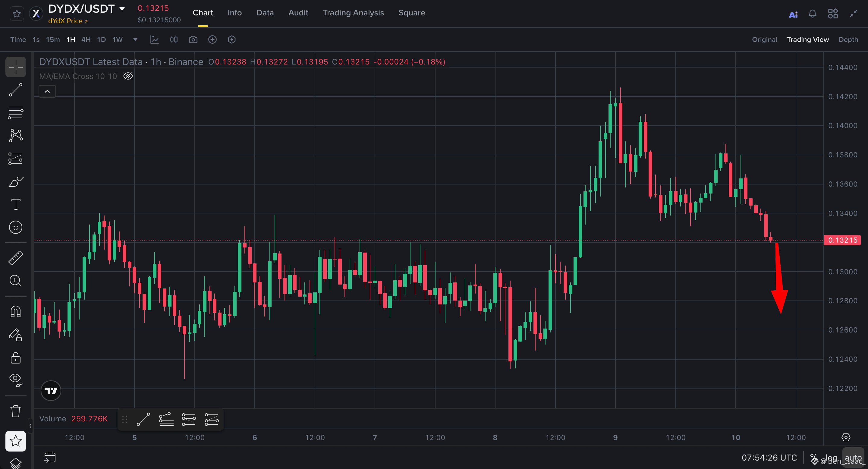Collapse the indicator legend chevron

coord(47,91)
